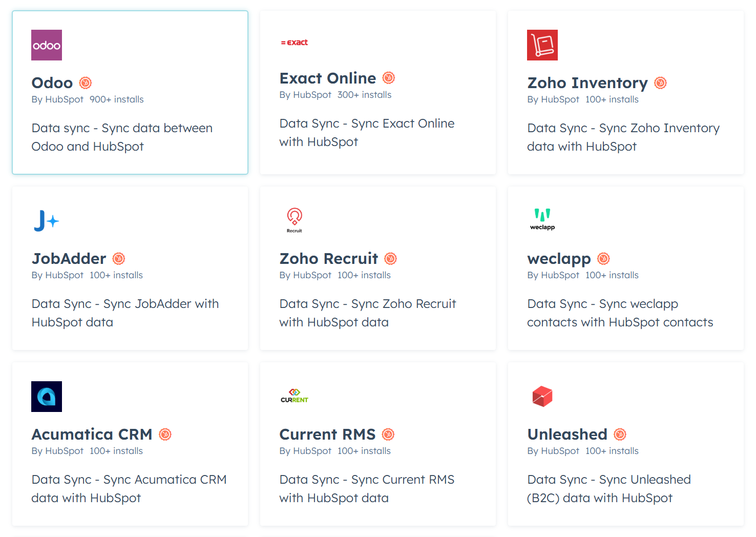
Task: Click the Current RMS logo
Action: point(294,395)
